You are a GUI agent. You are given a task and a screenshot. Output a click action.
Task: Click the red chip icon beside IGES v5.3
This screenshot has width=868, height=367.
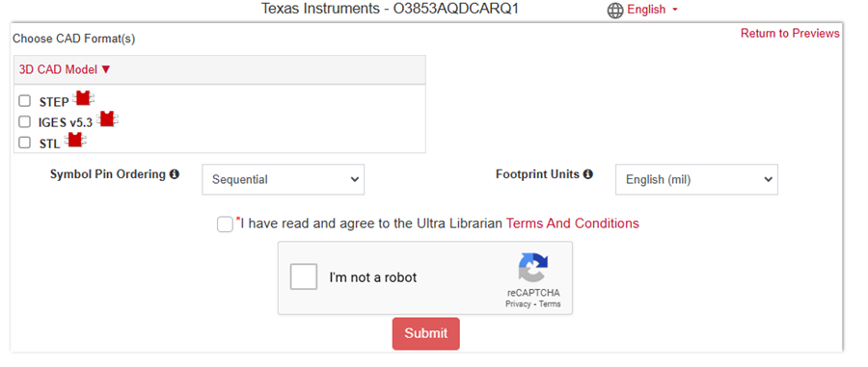point(107,118)
